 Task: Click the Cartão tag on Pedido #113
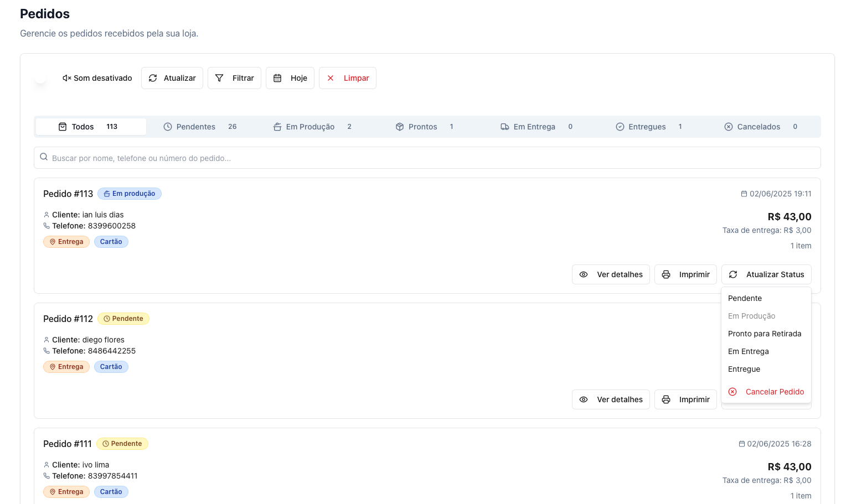click(x=111, y=242)
